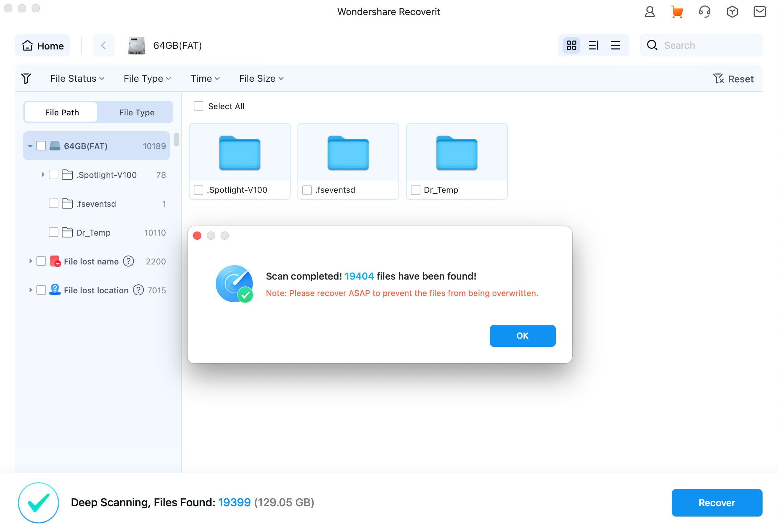Check the 64GB(FAT) tree checkbox
This screenshot has width=778, height=532.
pyautogui.click(x=41, y=146)
